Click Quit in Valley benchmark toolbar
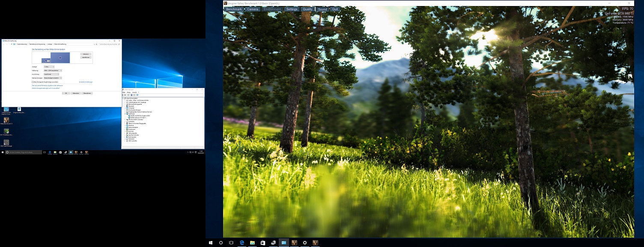644x247 pixels. click(335, 9)
